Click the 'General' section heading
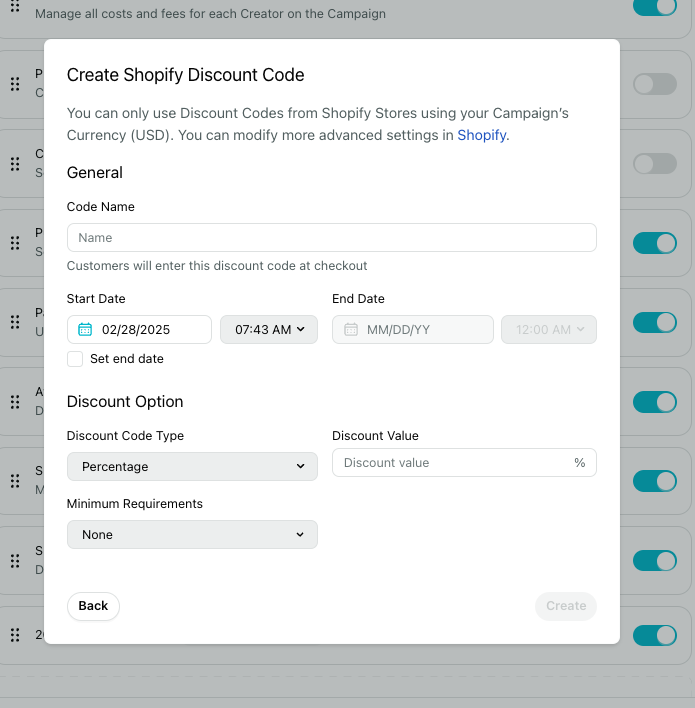 tap(95, 172)
